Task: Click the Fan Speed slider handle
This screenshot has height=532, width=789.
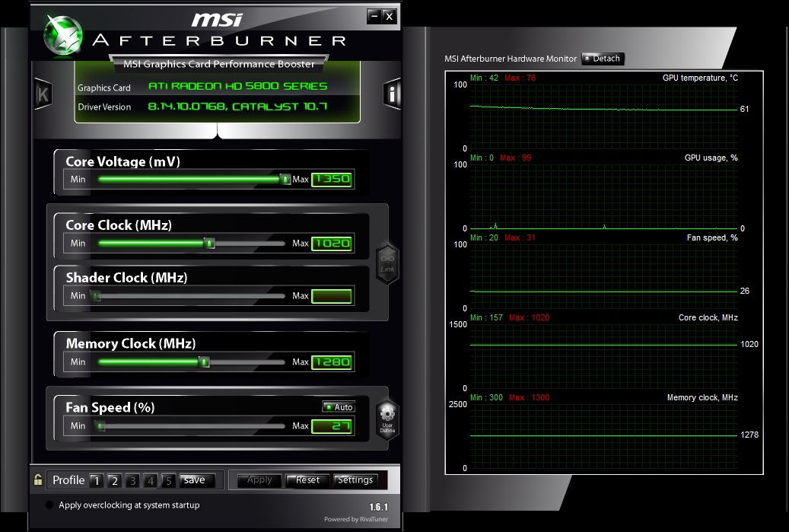Action: (x=100, y=426)
